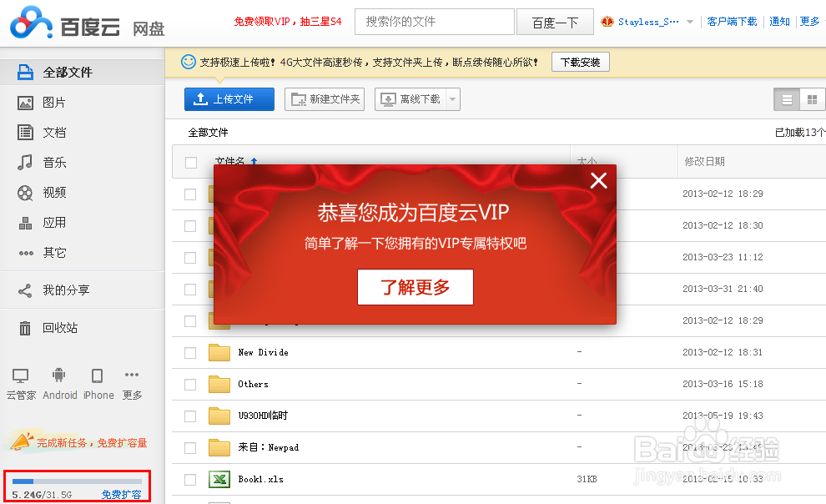Open the Book1.xls file name
Image resolution: width=826 pixels, height=504 pixels.
(x=261, y=479)
